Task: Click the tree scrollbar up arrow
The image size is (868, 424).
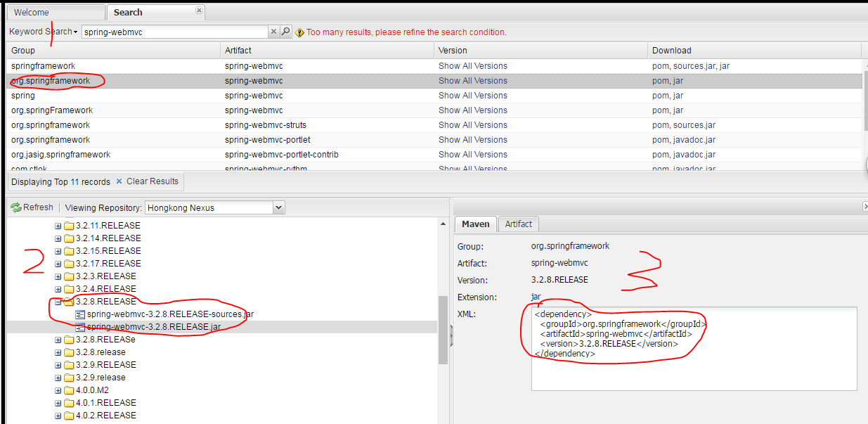Action: (443, 224)
